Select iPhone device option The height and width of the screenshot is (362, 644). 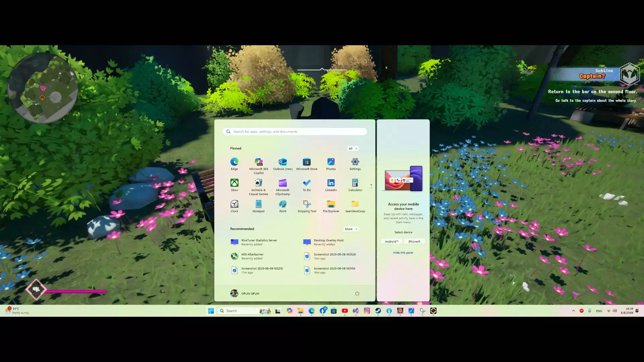click(414, 241)
